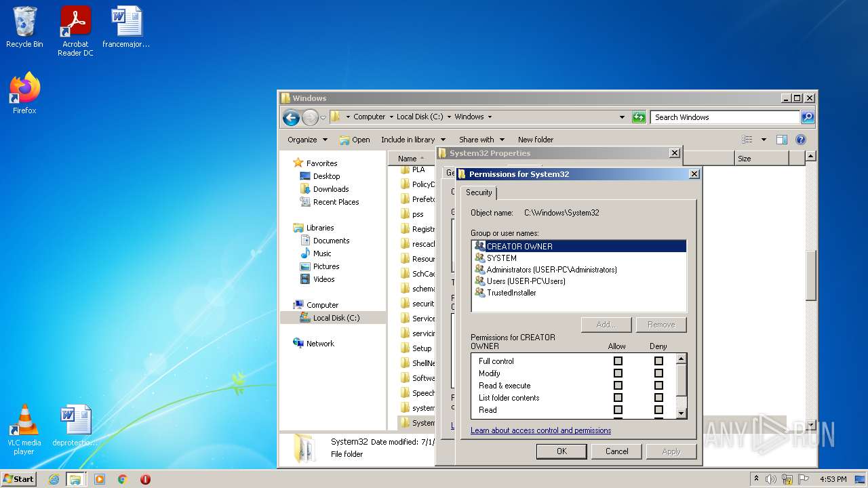Screen dimensions: 868x488
Task: Open the Organize dropdown menu
Action: click(307, 140)
